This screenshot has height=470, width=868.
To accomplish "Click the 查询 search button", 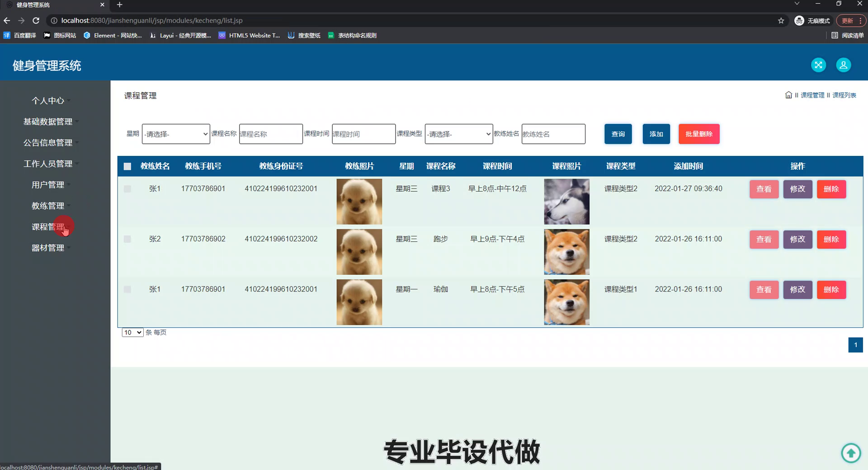I will (618, 134).
